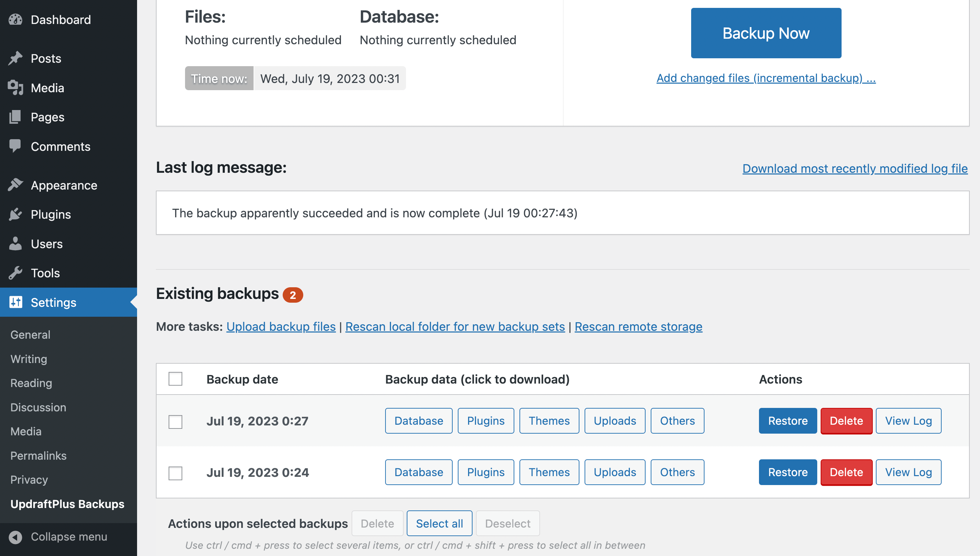Check the select-all checkbox in the backup table
This screenshot has height=556, width=980.
coord(175,378)
